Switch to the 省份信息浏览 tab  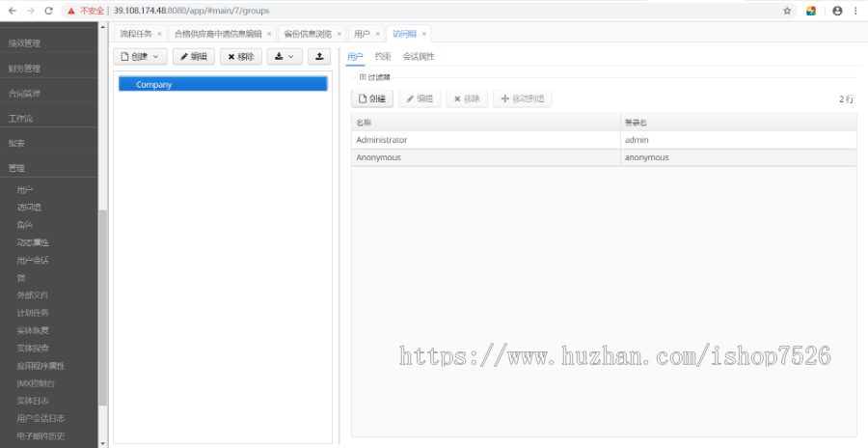[x=308, y=34]
